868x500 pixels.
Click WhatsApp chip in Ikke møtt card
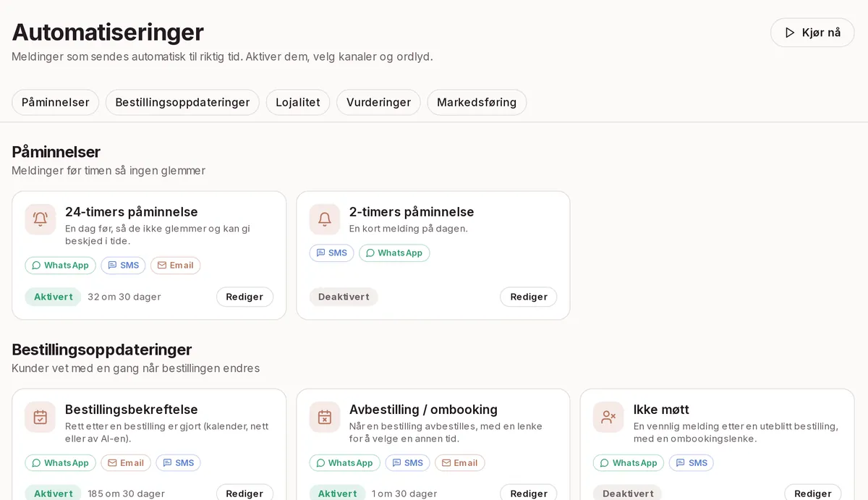629,463
